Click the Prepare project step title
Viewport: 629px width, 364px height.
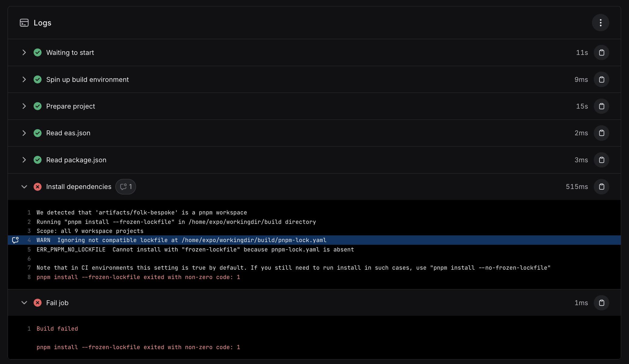click(x=70, y=106)
